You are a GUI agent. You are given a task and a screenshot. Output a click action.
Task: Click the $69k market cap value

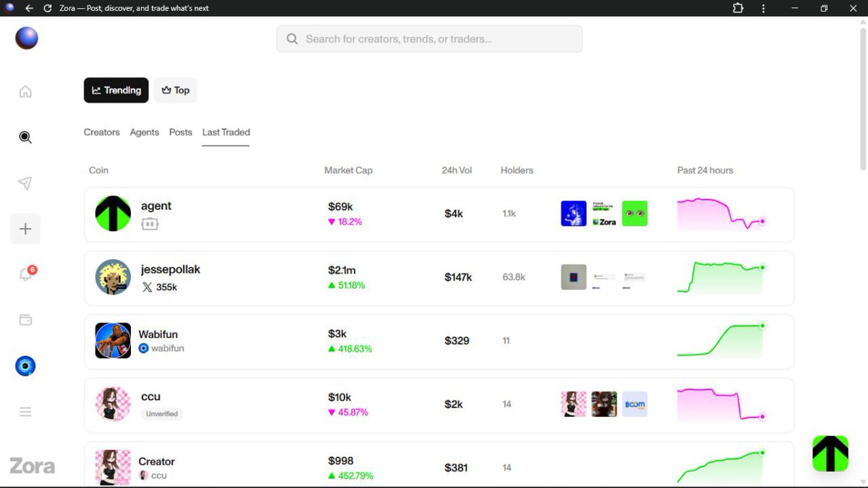340,207
